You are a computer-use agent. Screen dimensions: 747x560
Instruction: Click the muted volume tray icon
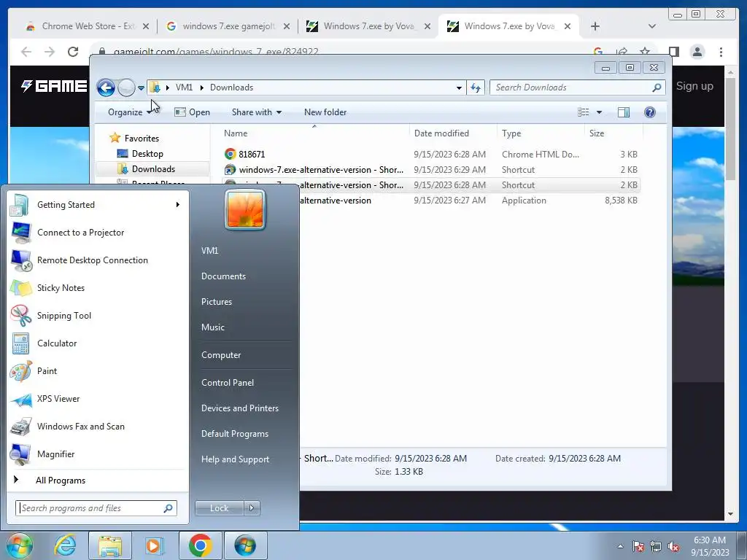pos(673,546)
